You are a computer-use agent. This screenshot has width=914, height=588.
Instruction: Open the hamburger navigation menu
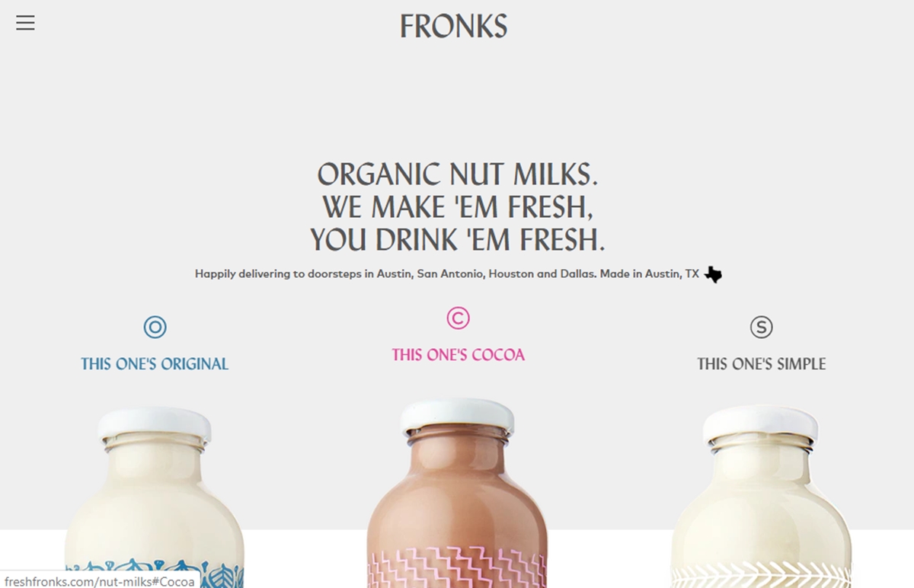[x=25, y=23]
